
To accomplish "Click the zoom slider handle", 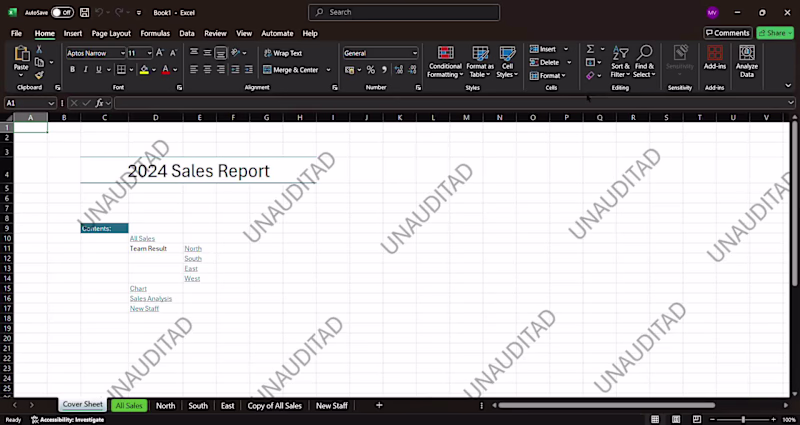I will point(743,419).
